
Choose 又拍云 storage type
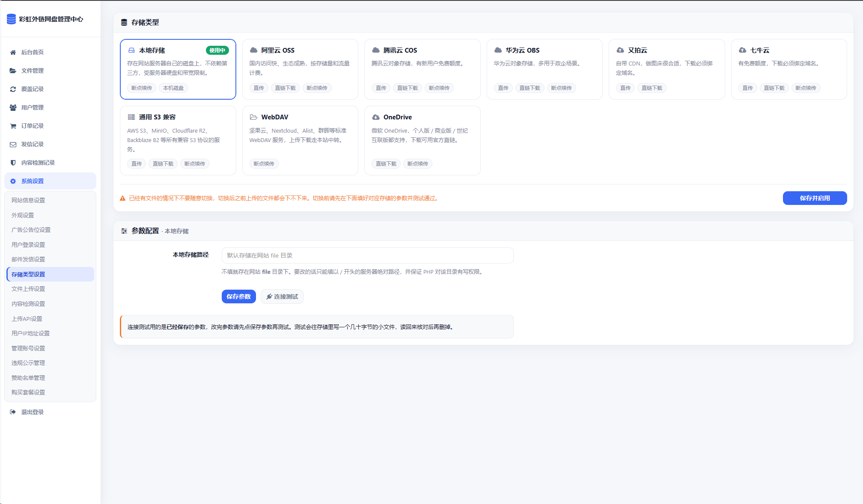point(667,69)
